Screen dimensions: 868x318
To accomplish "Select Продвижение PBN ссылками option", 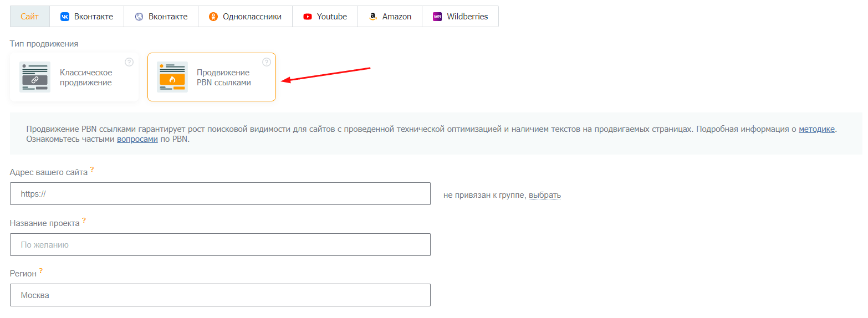I will point(212,78).
